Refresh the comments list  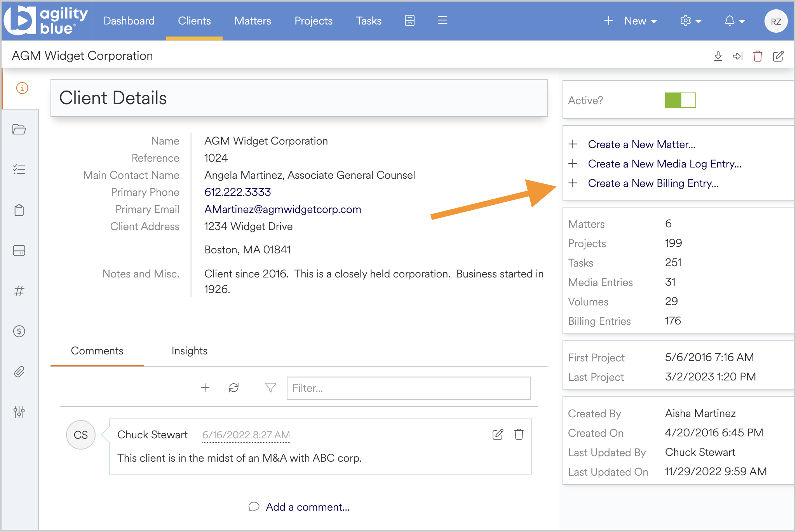tap(233, 387)
